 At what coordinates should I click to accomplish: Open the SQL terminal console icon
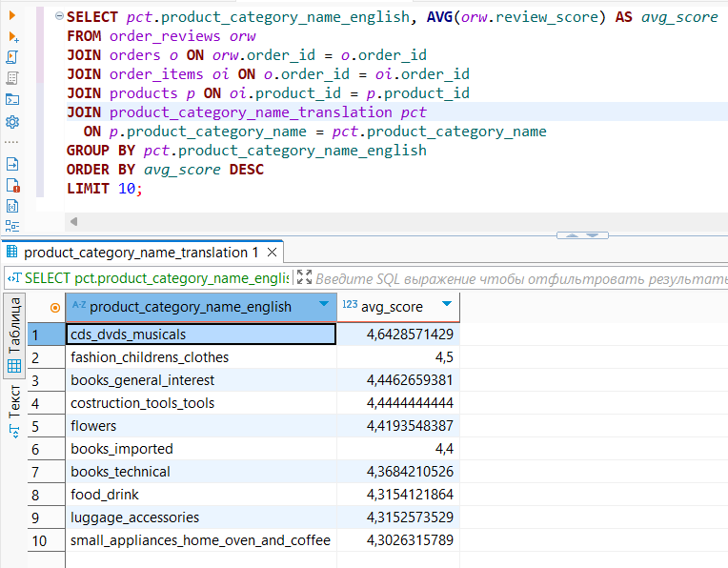[12, 99]
